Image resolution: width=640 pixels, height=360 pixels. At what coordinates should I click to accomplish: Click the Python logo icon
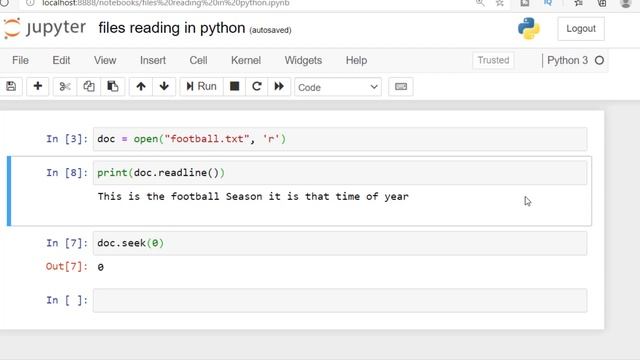pyautogui.click(x=529, y=29)
